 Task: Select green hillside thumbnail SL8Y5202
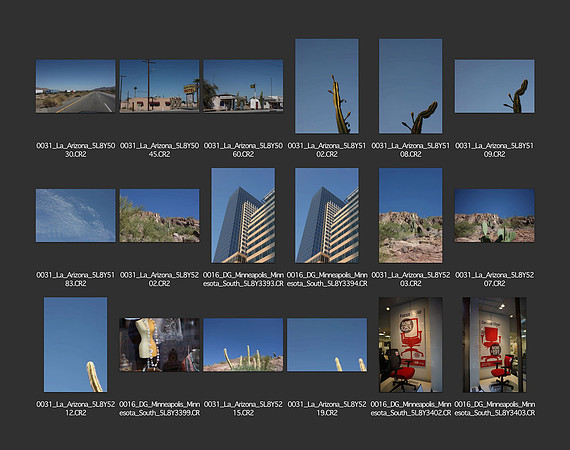coord(159,216)
